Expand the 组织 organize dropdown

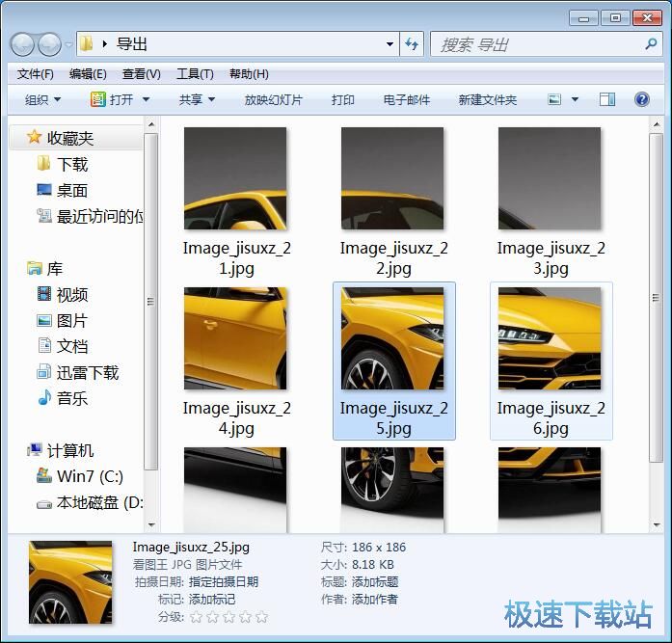(42, 99)
